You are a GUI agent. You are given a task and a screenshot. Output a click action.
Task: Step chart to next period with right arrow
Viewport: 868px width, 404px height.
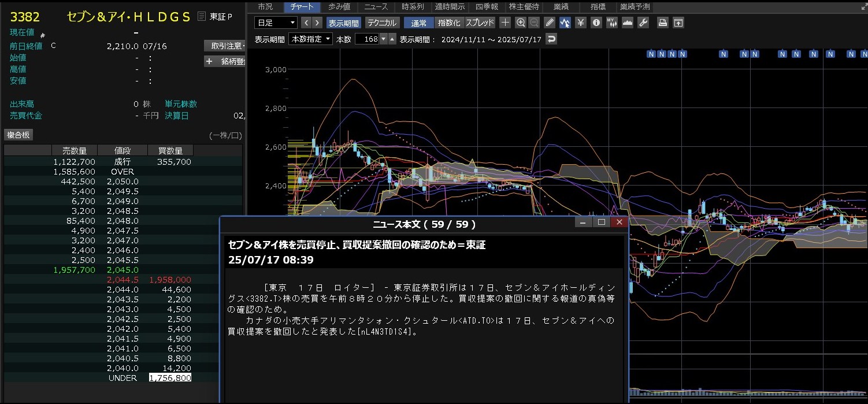pos(317,23)
